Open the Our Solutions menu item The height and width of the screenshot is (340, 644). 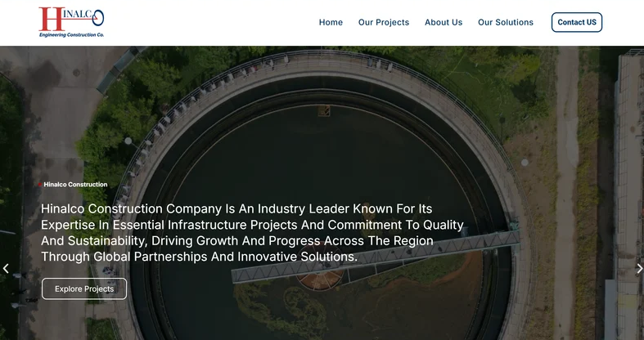coord(506,22)
